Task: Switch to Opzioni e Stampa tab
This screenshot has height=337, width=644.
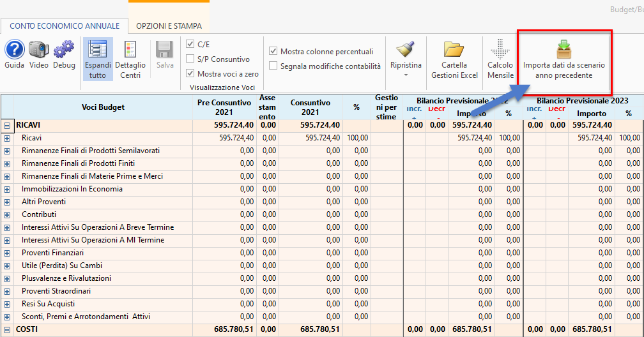Action: click(169, 26)
